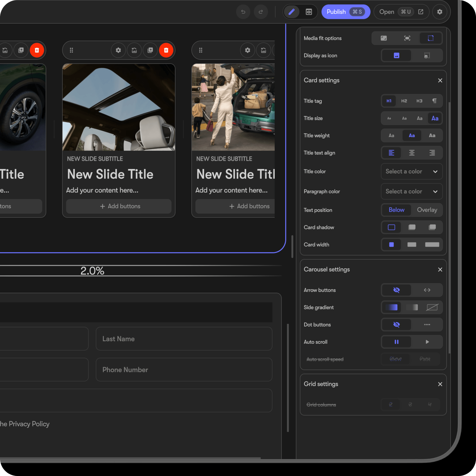The width and height of the screenshot is (476, 476).
Task: Select no Card shadow option
Action: coord(391,227)
